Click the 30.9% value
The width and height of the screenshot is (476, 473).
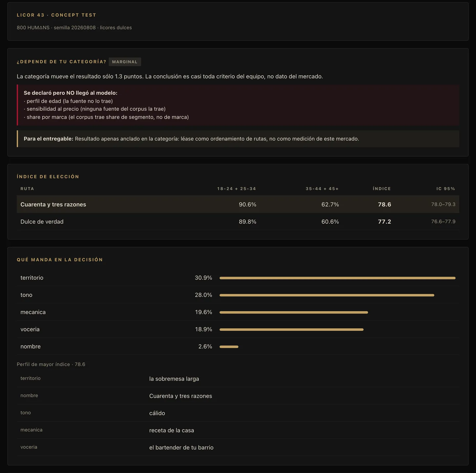tap(203, 278)
